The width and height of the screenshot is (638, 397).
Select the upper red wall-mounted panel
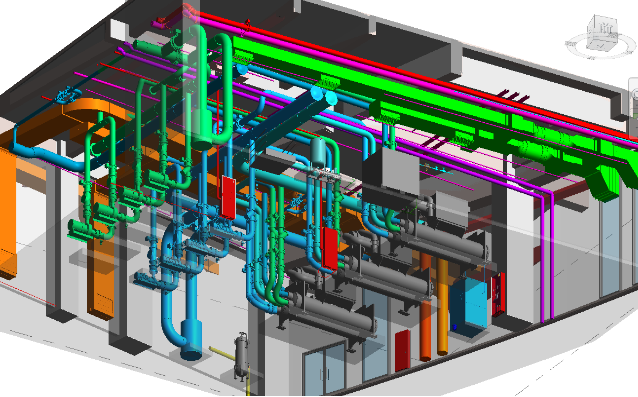point(228,197)
